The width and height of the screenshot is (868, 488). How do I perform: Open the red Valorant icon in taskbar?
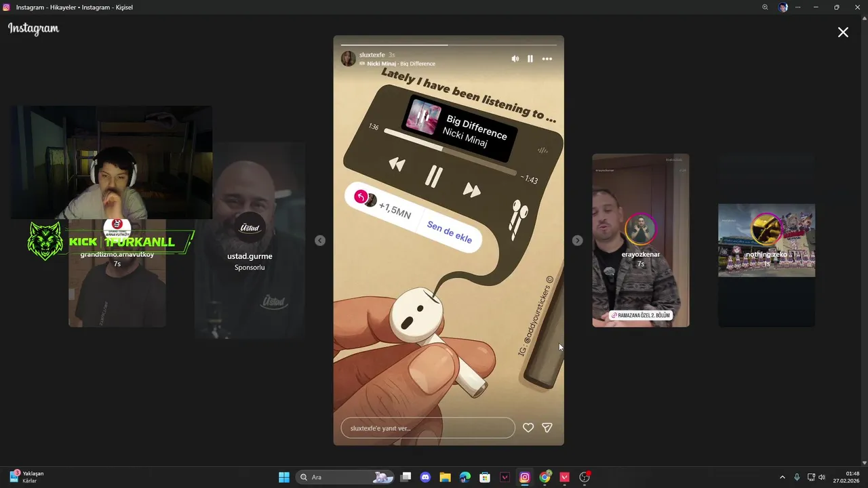click(x=564, y=477)
